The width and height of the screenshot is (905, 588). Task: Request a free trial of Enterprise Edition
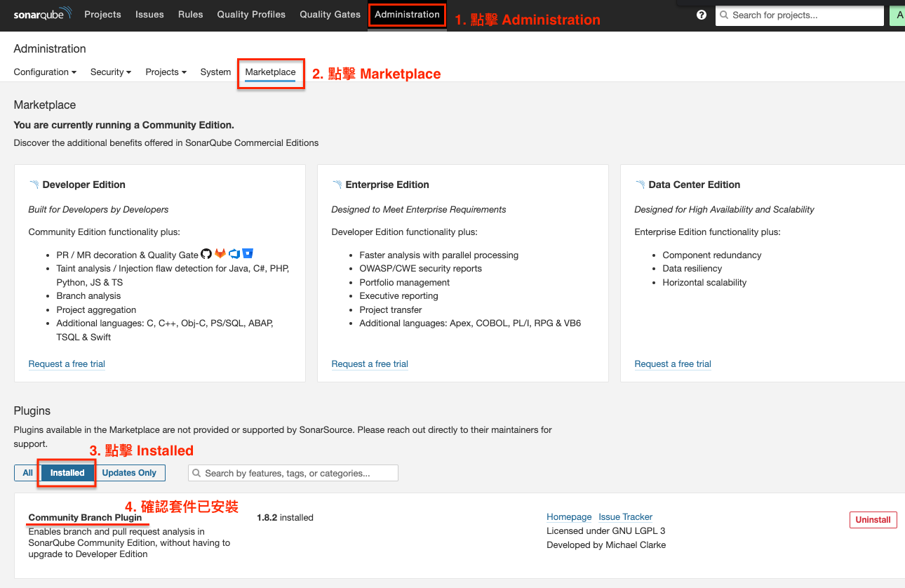[x=369, y=363]
